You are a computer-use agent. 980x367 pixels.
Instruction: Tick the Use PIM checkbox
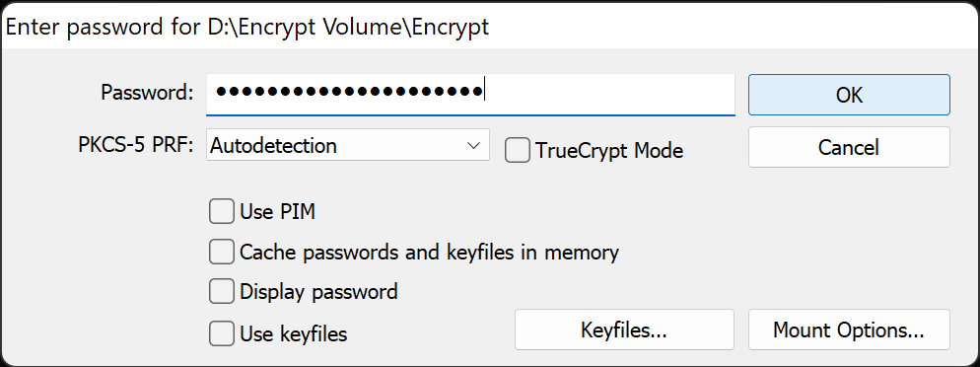(221, 211)
